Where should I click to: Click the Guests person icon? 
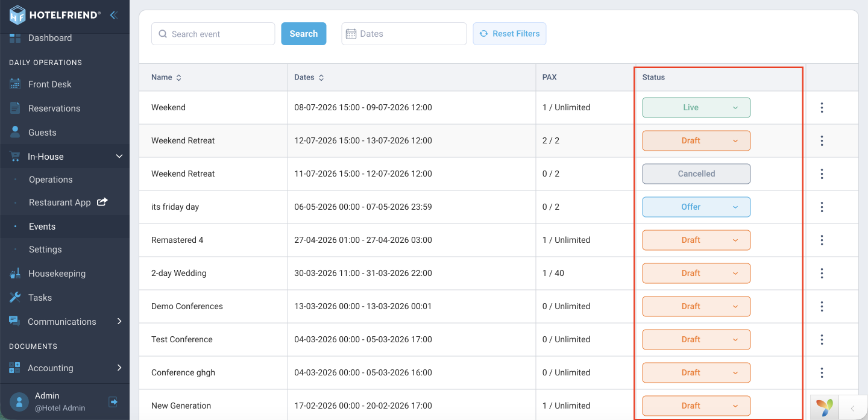pos(15,132)
